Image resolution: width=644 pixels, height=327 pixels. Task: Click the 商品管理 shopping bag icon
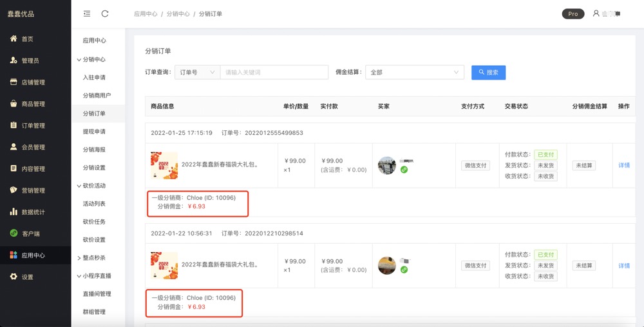(14, 104)
